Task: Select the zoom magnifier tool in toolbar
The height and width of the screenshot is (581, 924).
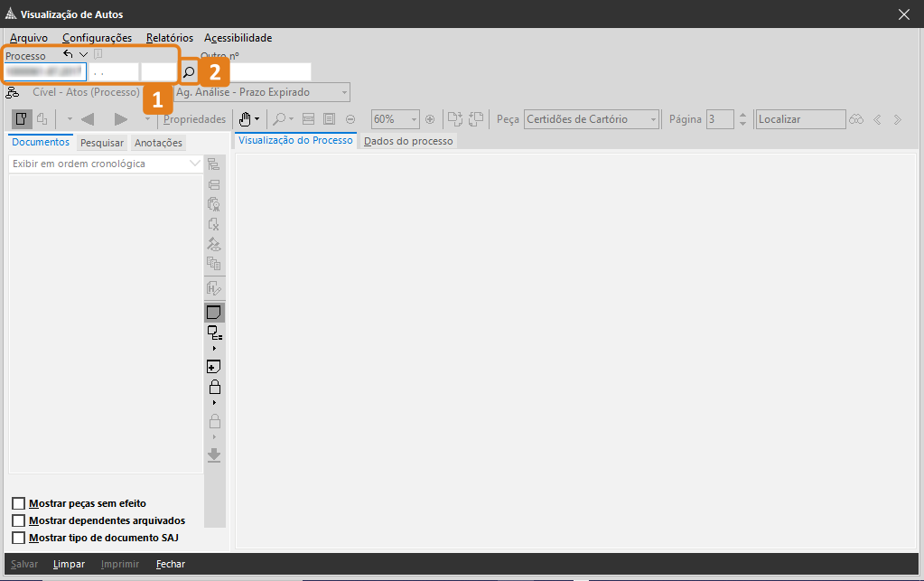Action: point(279,119)
